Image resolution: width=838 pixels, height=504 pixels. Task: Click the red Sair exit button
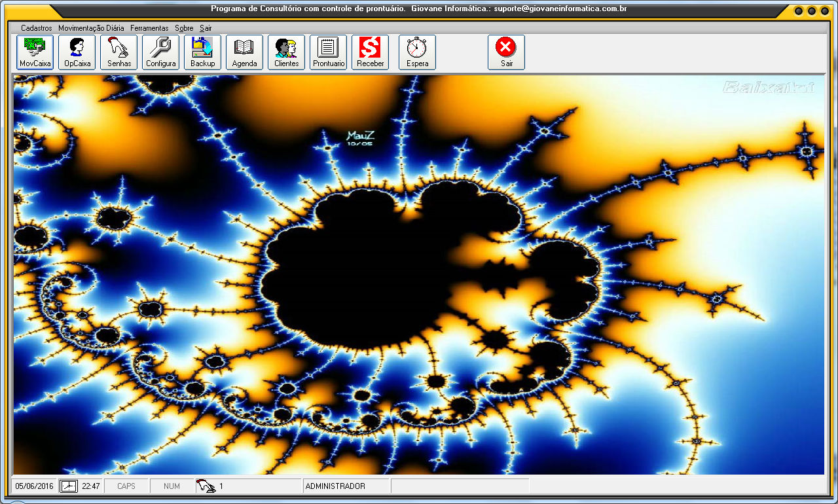(x=507, y=52)
